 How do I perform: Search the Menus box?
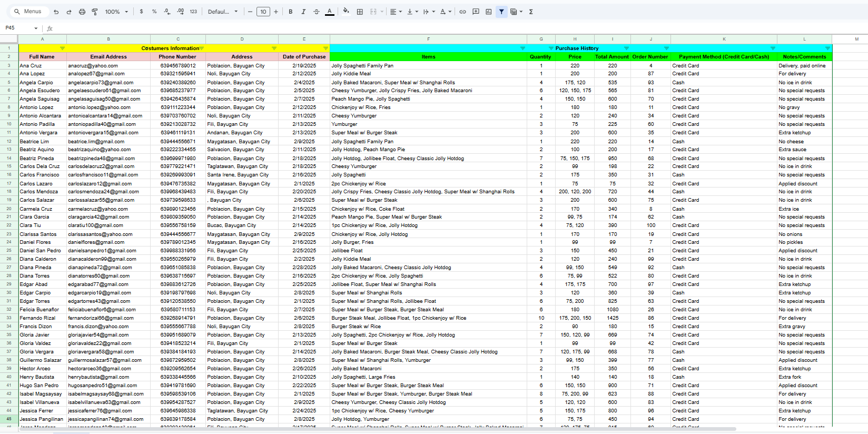click(x=29, y=12)
